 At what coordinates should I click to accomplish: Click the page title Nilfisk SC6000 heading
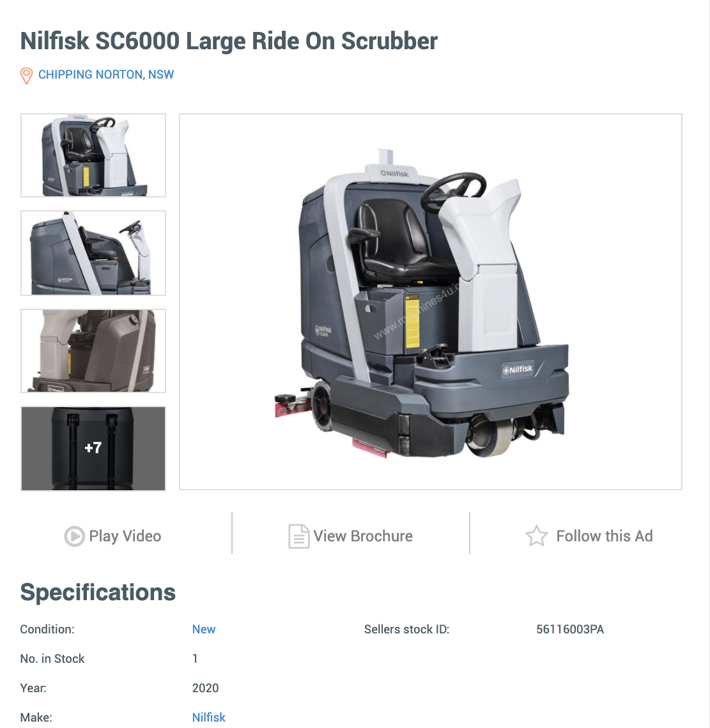point(229,41)
